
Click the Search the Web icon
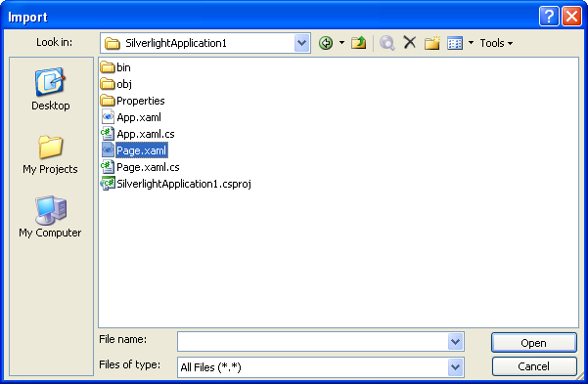[x=387, y=43]
